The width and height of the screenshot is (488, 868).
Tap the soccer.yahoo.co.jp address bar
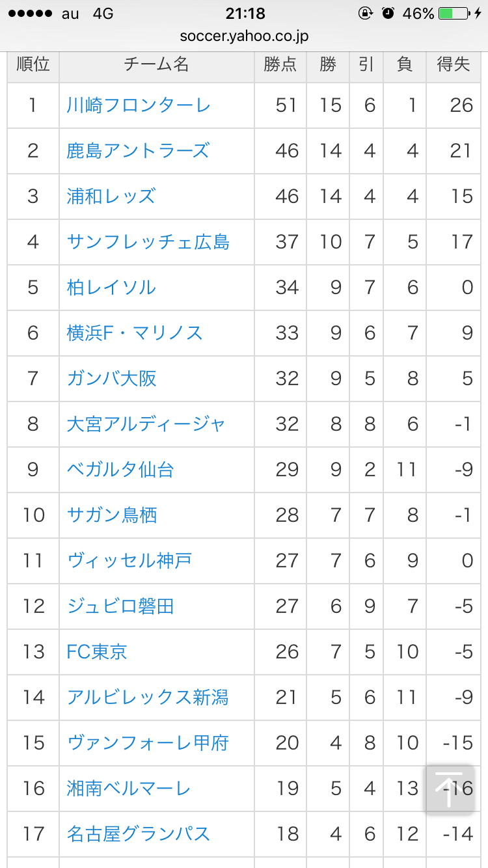click(244, 36)
